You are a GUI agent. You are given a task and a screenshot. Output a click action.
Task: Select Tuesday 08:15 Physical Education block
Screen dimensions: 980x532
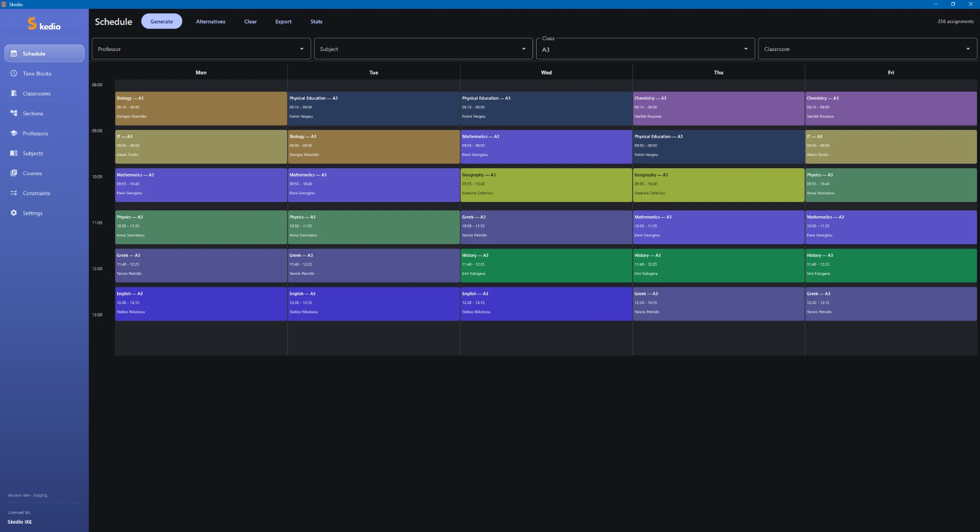click(373, 108)
